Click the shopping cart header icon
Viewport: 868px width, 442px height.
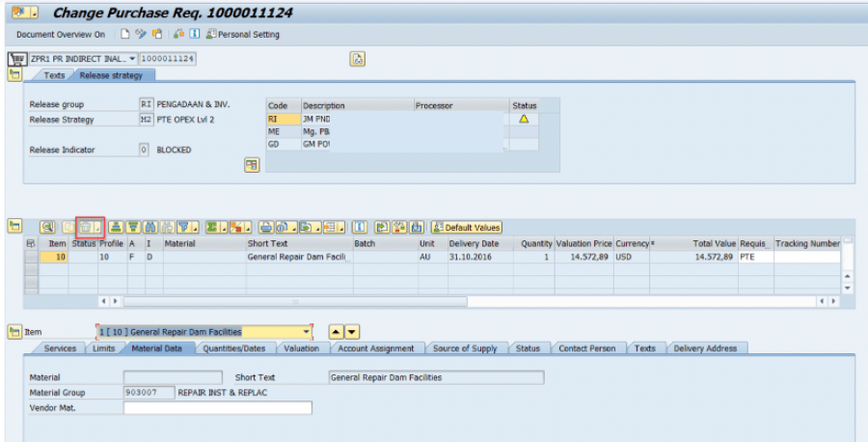coord(16,59)
